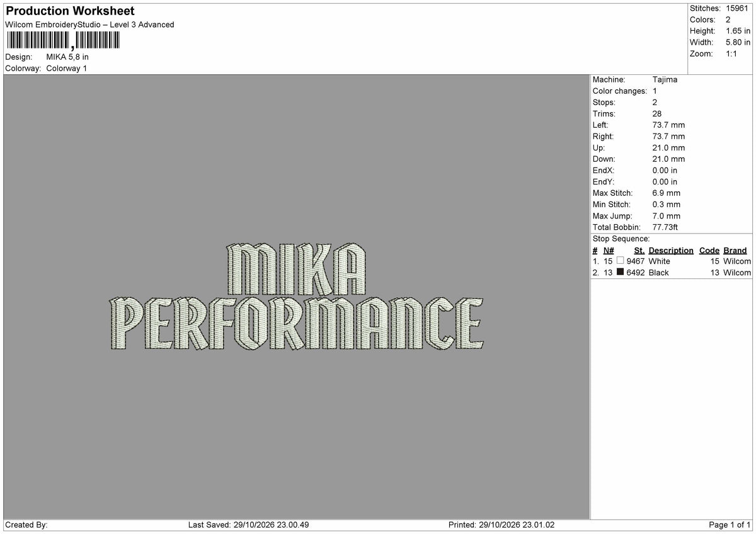The width and height of the screenshot is (756, 534).
Task: Click the Code column header
Action: point(709,251)
